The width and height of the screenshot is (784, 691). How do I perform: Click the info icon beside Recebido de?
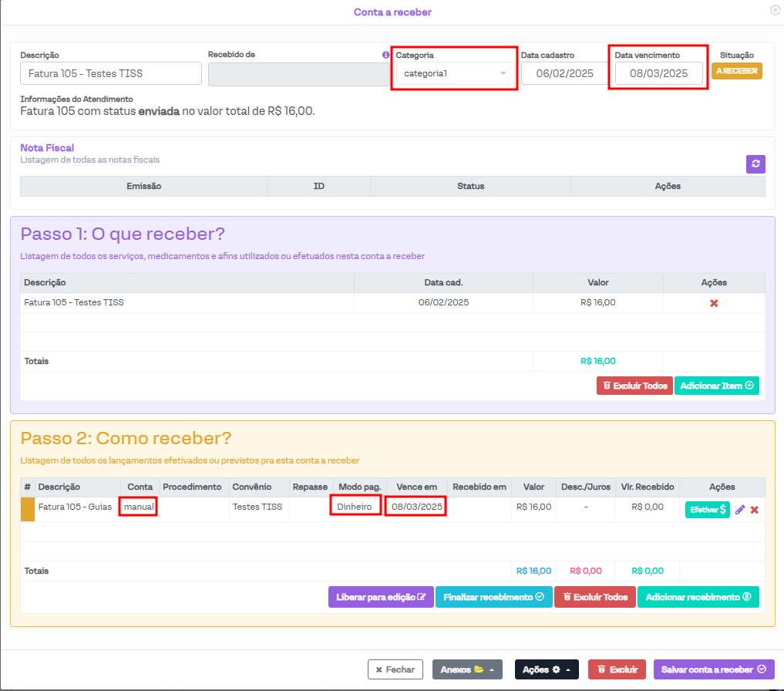[x=385, y=55]
